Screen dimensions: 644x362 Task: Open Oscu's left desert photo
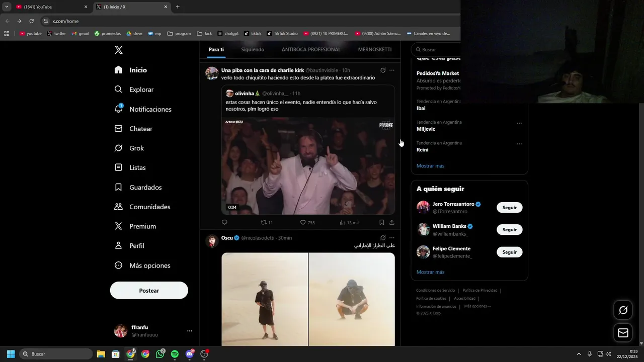pos(265,299)
